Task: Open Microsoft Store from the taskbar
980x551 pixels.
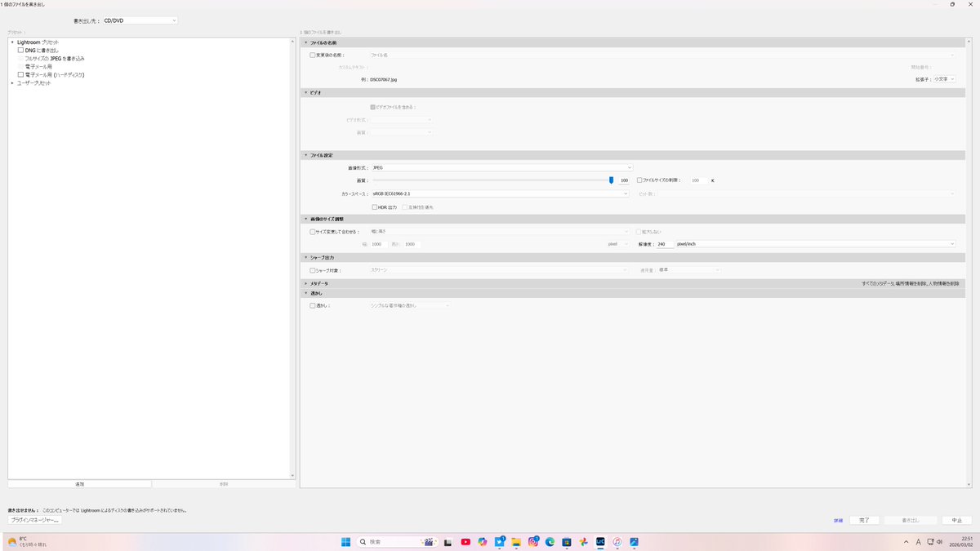Action: (x=567, y=541)
